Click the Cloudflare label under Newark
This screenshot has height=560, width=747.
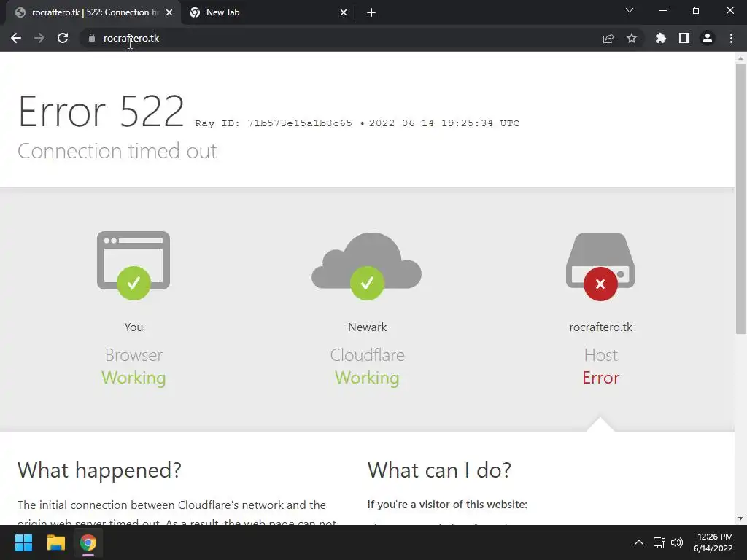(368, 355)
